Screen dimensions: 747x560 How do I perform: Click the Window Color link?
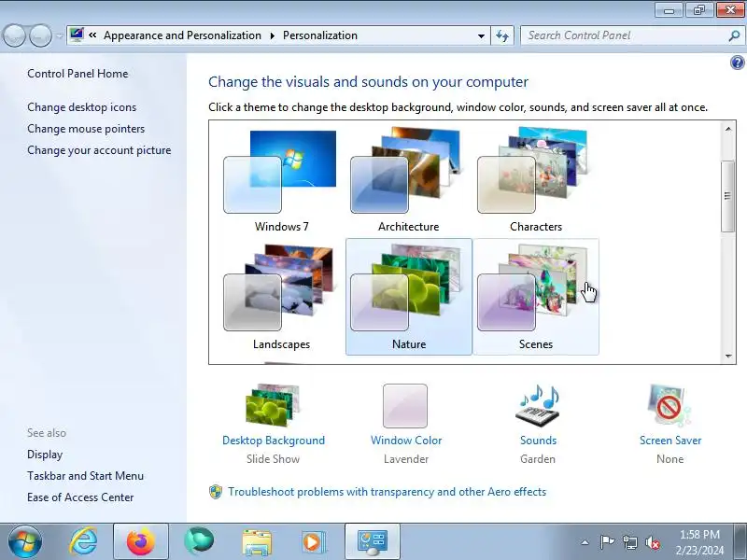(x=406, y=441)
